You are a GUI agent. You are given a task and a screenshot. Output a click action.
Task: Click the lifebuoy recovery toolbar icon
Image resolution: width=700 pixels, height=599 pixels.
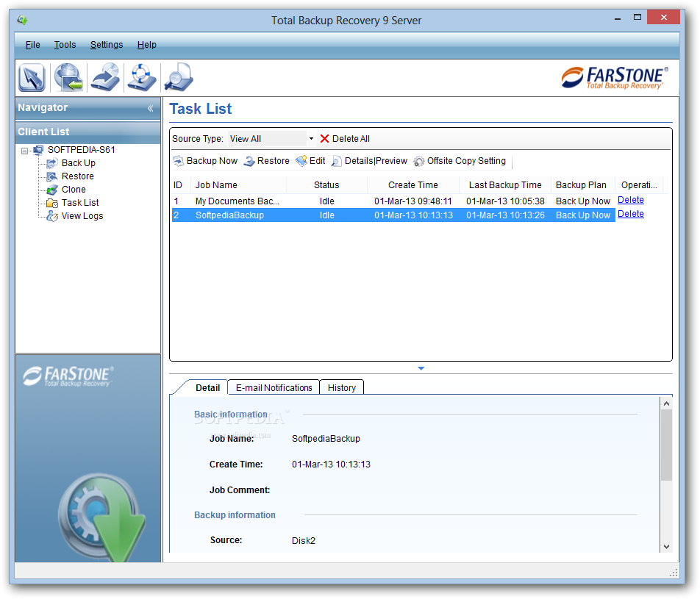coord(141,77)
